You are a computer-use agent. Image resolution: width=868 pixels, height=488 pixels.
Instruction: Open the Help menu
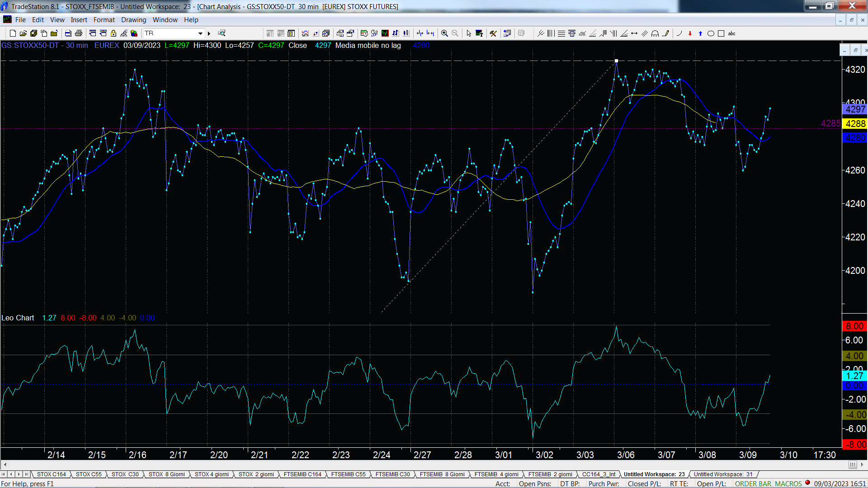[191, 20]
